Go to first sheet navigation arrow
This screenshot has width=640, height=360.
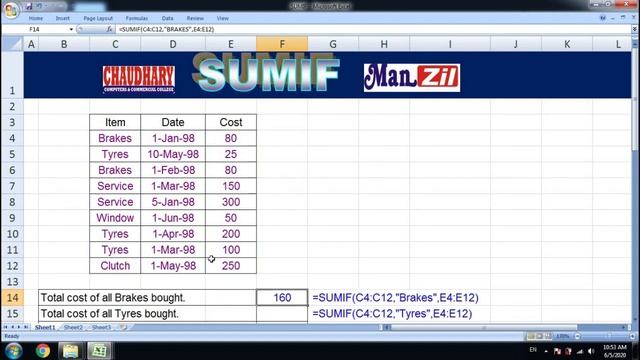(x=6, y=327)
